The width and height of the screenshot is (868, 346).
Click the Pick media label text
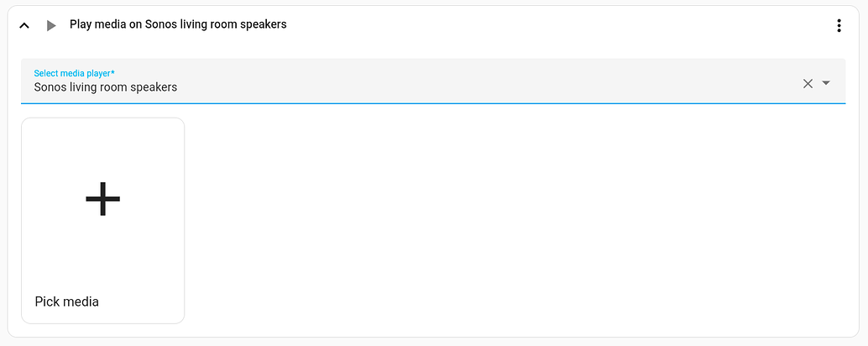pyautogui.click(x=67, y=301)
